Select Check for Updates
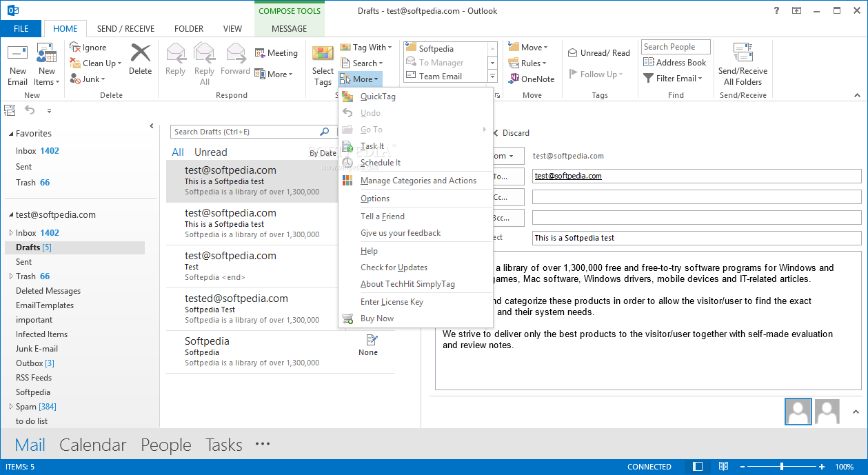 (416, 267)
